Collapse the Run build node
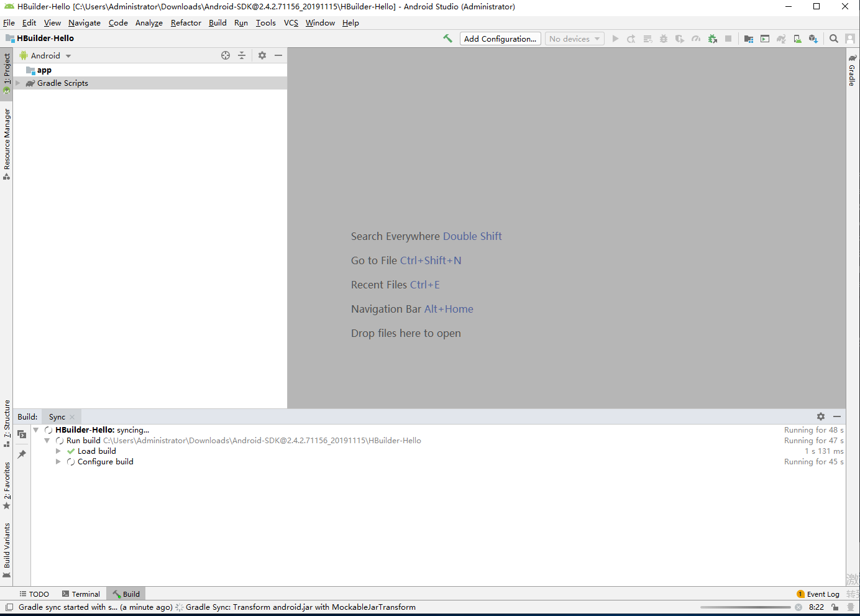Screen dimensions: 860x616 pyautogui.click(x=47, y=441)
